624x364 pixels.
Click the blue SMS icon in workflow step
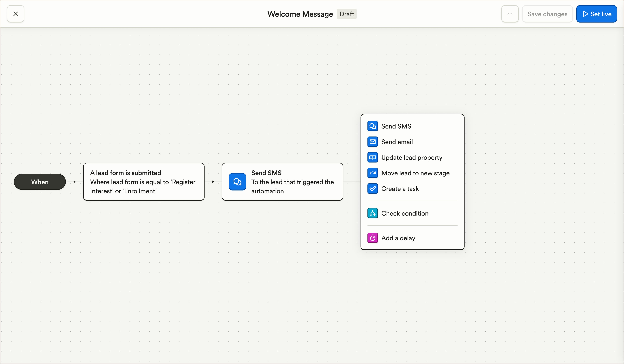tap(237, 182)
